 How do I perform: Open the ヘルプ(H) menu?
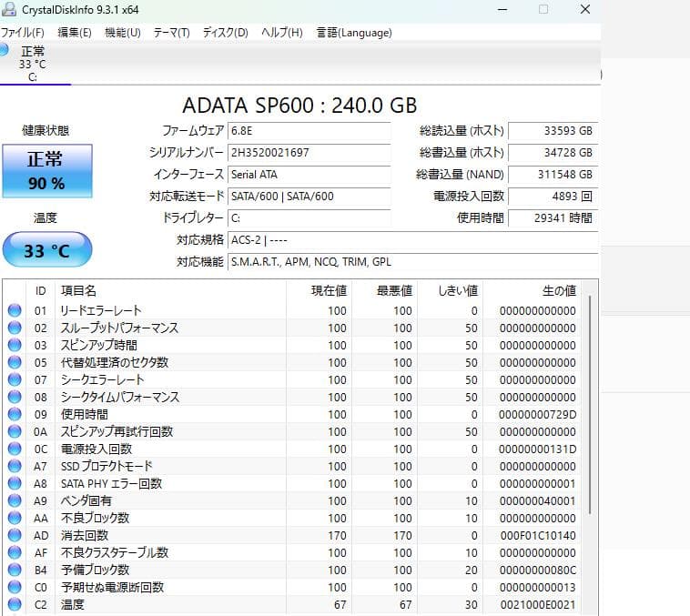pos(281,33)
